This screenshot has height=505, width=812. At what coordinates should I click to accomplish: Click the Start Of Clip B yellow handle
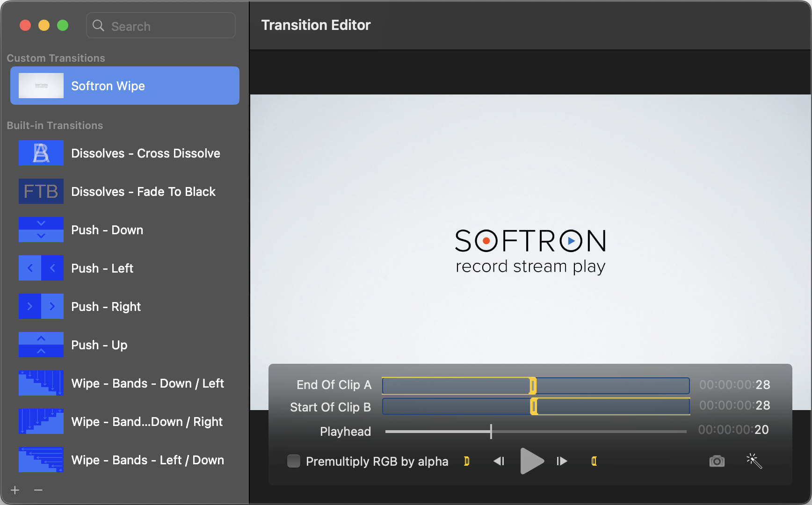534,406
